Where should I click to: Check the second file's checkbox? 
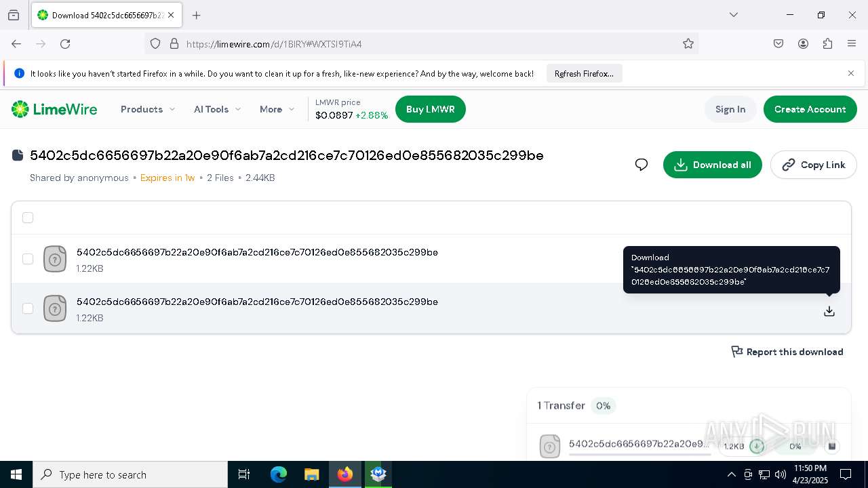click(28, 308)
